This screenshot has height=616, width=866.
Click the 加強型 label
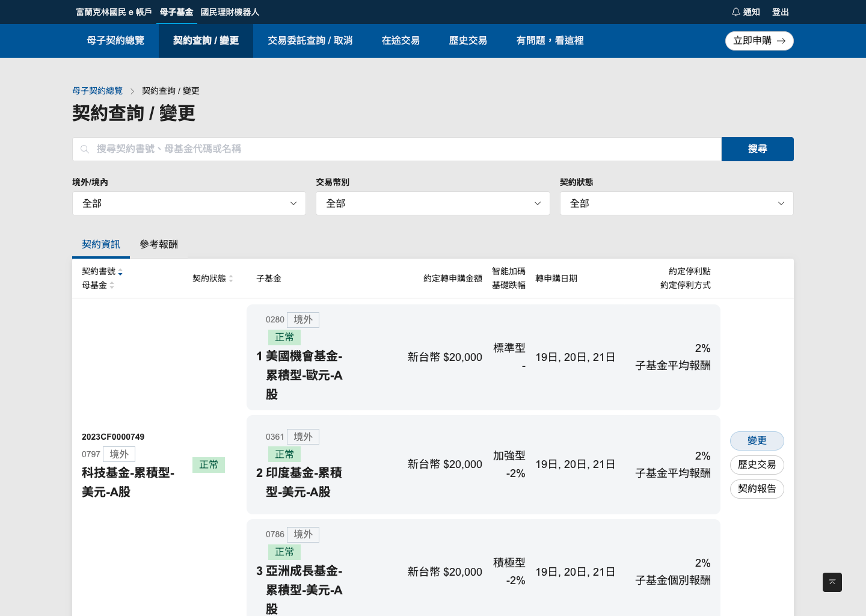tap(509, 455)
